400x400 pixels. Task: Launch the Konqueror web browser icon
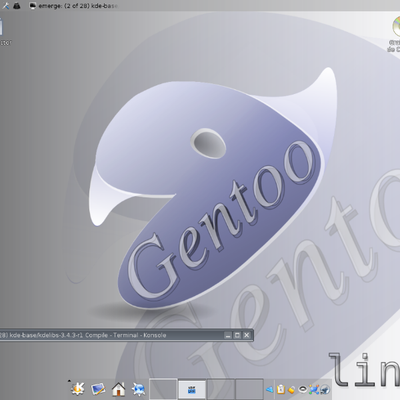[138, 389]
